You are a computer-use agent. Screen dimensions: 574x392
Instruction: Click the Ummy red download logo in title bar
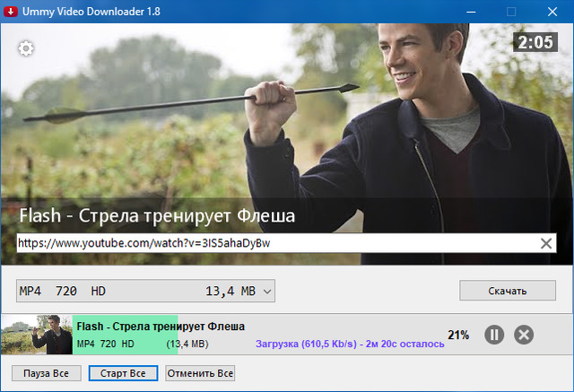[11, 12]
